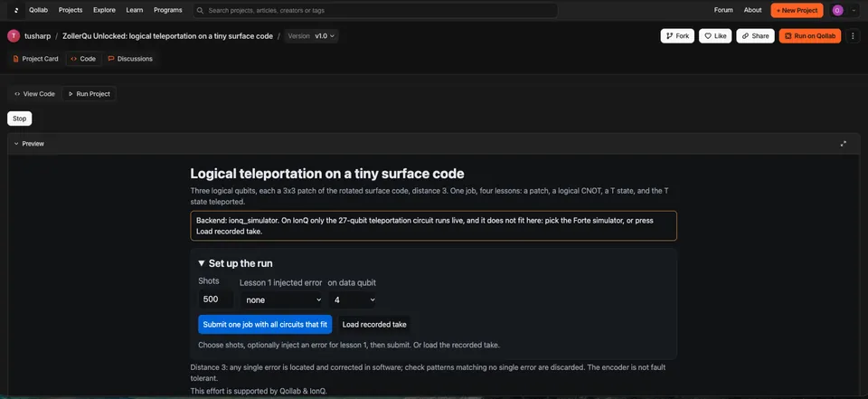Expand the account dropdown chevron

(853, 11)
